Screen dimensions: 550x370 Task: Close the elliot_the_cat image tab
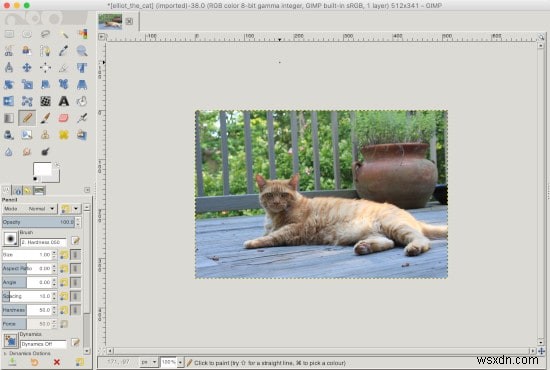click(129, 21)
